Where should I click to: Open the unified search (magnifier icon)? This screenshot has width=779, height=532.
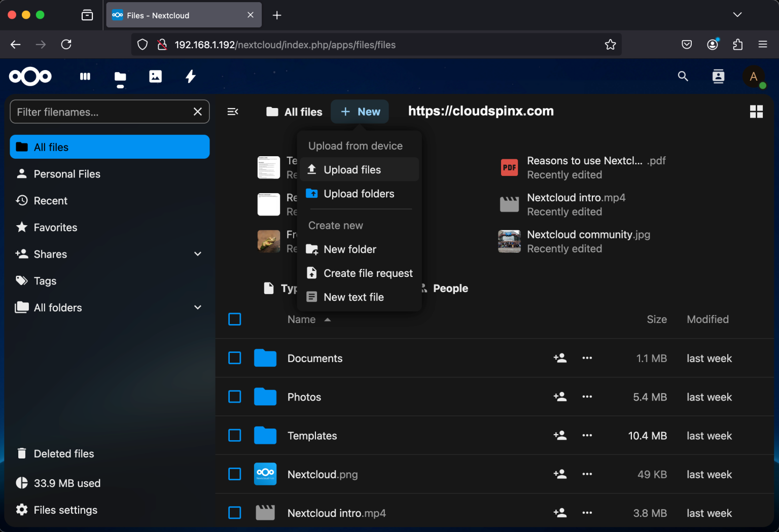[683, 77]
